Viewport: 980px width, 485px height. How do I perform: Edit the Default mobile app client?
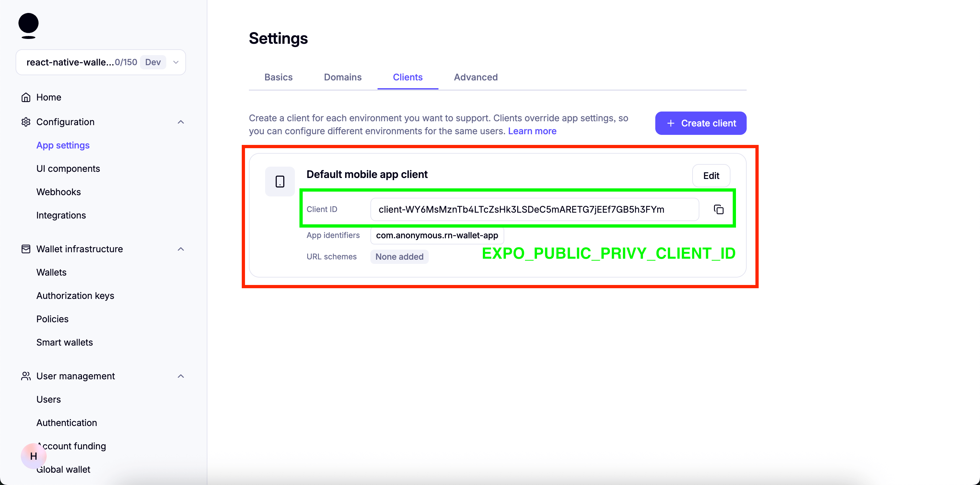[711, 175]
